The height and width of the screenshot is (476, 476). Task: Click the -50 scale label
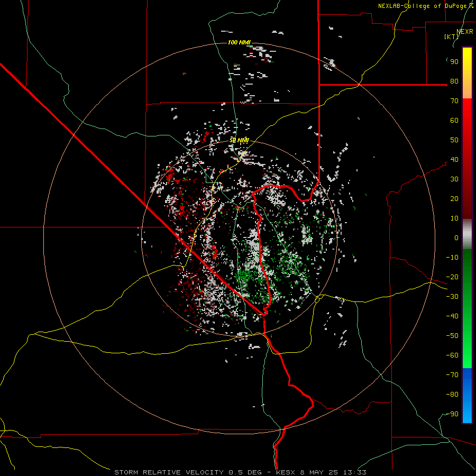tap(452, 336)
